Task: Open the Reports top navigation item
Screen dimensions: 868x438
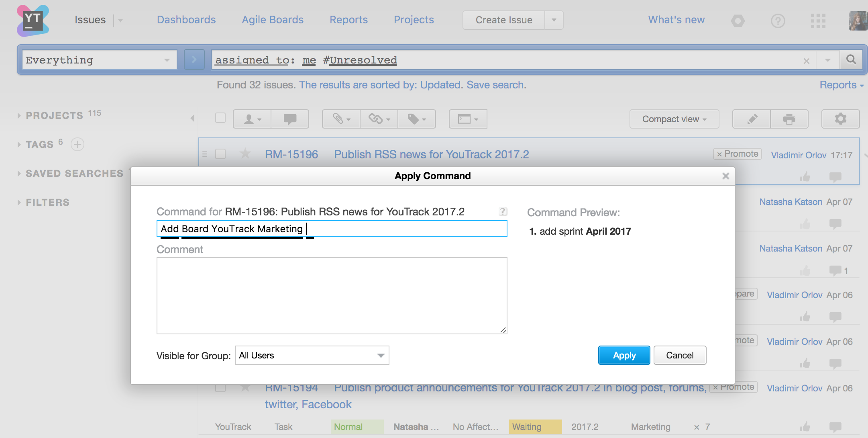Action: 348,20
